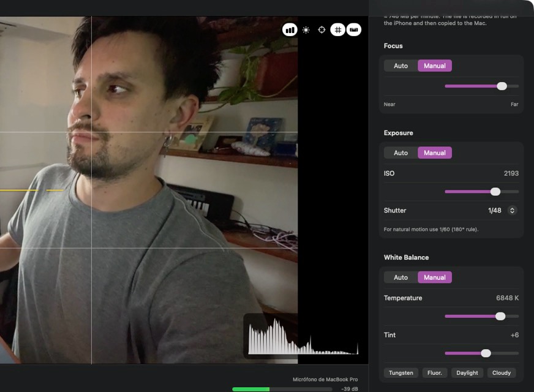Apply the Daylight white balance preset
The image size is (534, 392).
(x=467, y=373)
